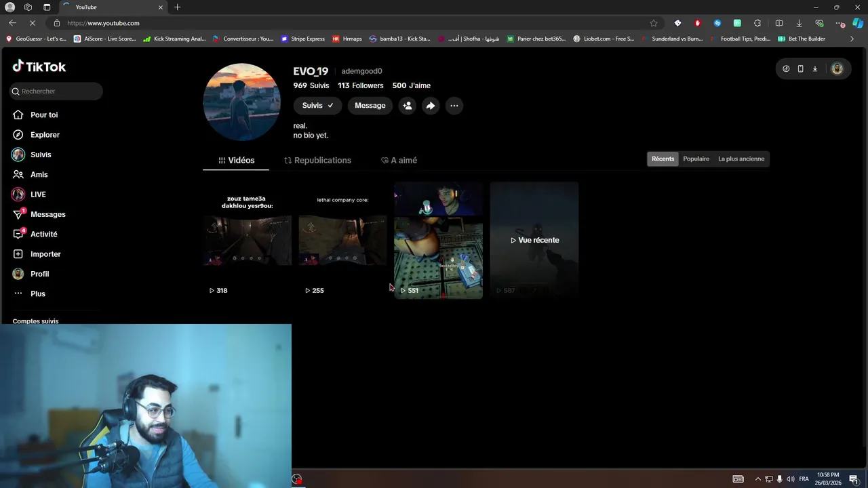Click the share arrow icon
This screenshot has width=868, height=488.
coord(431,106)
